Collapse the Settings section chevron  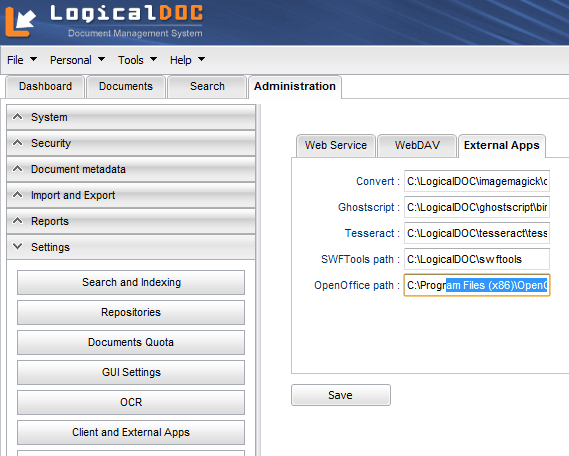click(x=17, y=247)
